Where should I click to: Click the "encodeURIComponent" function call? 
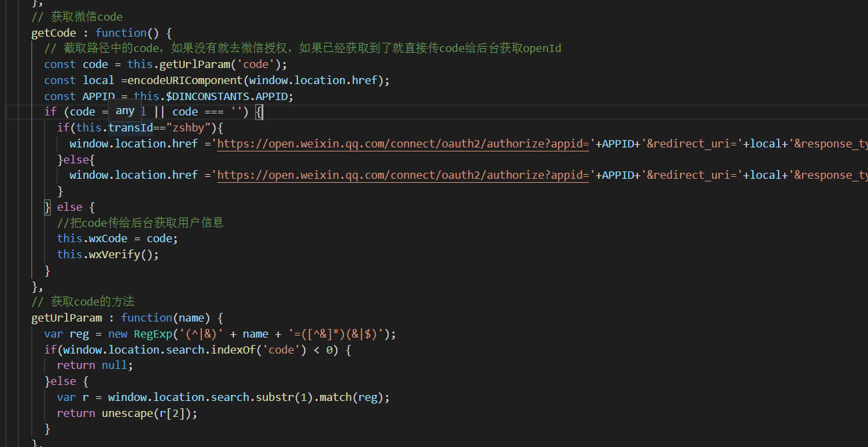[185, 80]
